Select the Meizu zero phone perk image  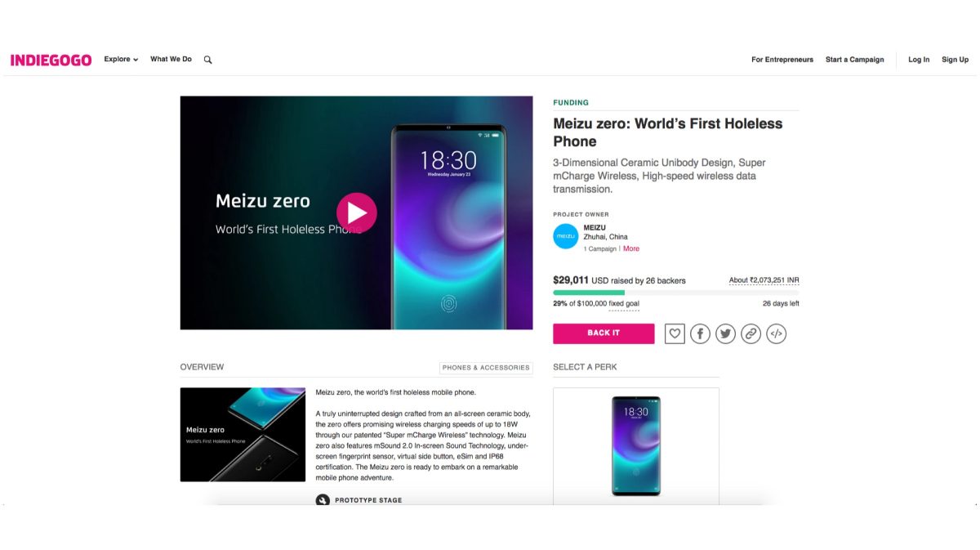click(x=636, y=446)
